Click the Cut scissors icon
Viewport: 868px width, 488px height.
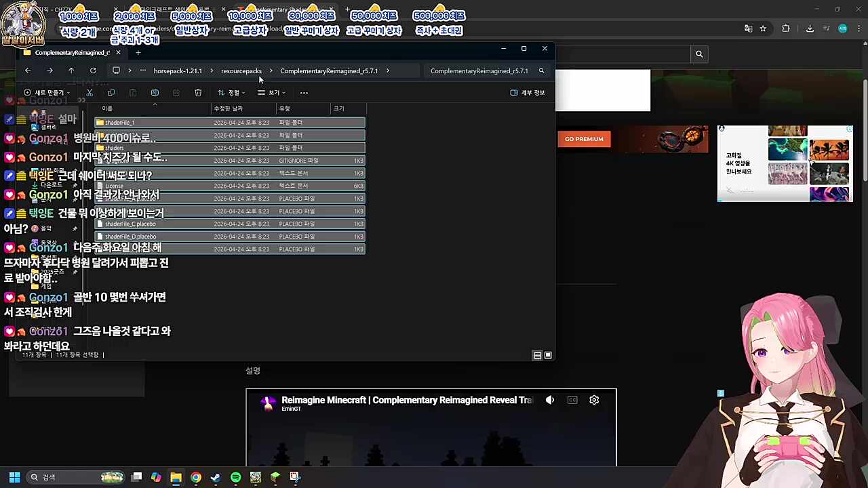click(90, 92)
